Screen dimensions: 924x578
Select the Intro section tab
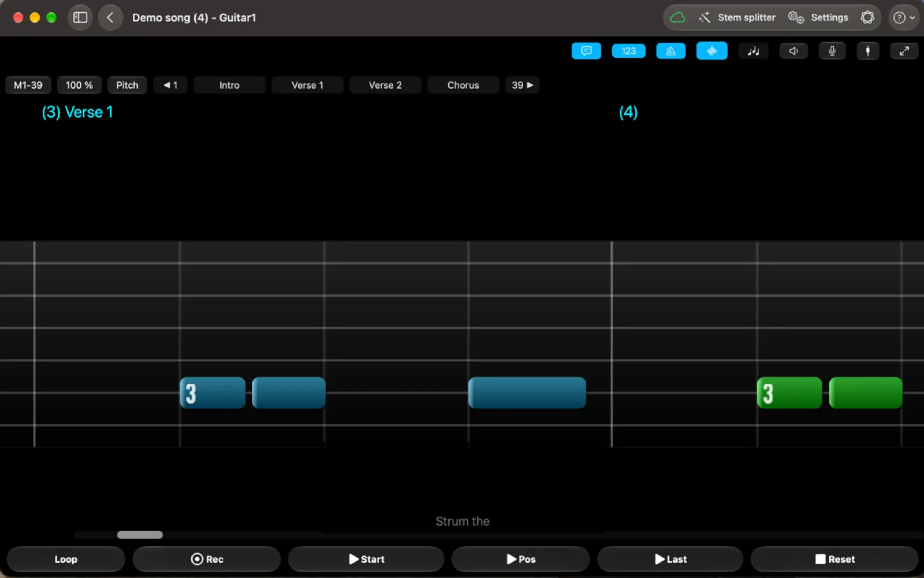[229, 85]
